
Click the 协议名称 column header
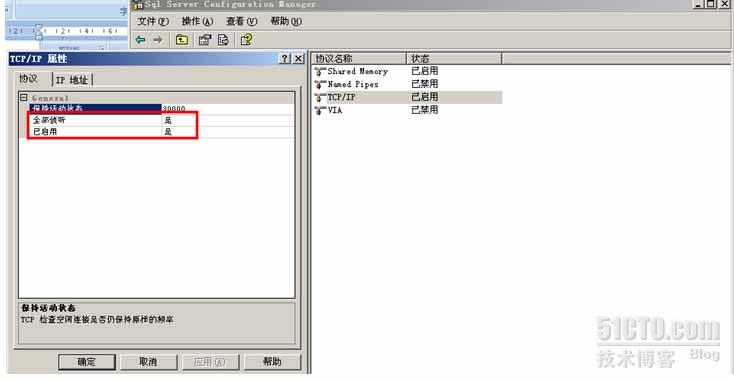coord(360,59)
